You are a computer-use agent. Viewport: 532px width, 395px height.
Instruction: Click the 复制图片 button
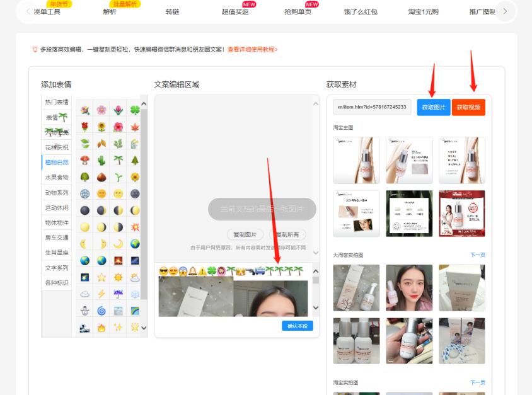click(x=245, y=234)
